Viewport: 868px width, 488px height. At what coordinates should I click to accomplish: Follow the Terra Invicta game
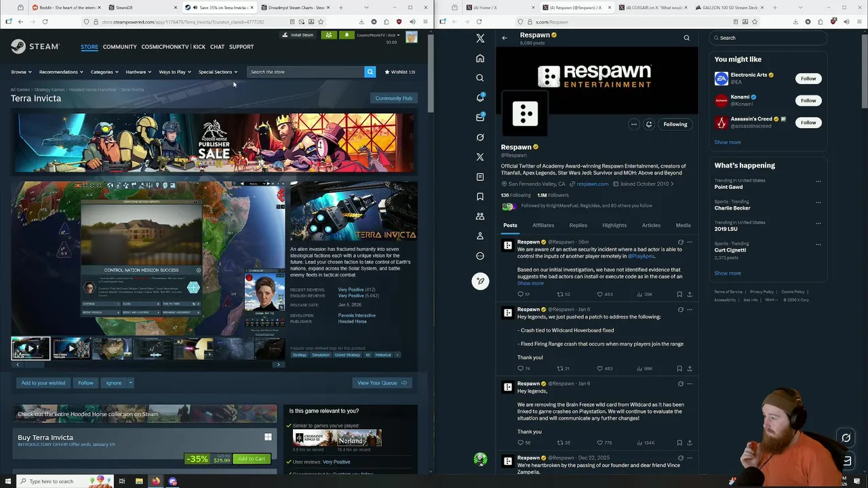click(85, 383)
